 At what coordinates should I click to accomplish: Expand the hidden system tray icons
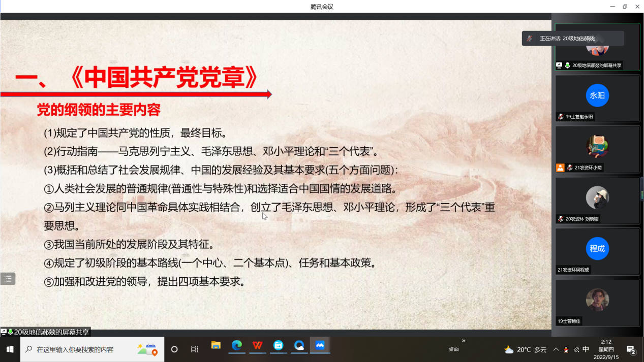(556, 349)
